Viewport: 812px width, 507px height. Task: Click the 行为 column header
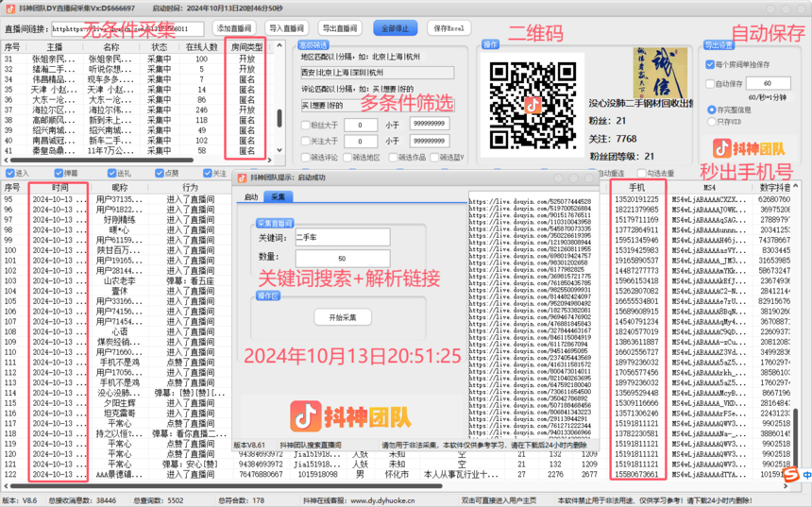click(x=190, y=187)
